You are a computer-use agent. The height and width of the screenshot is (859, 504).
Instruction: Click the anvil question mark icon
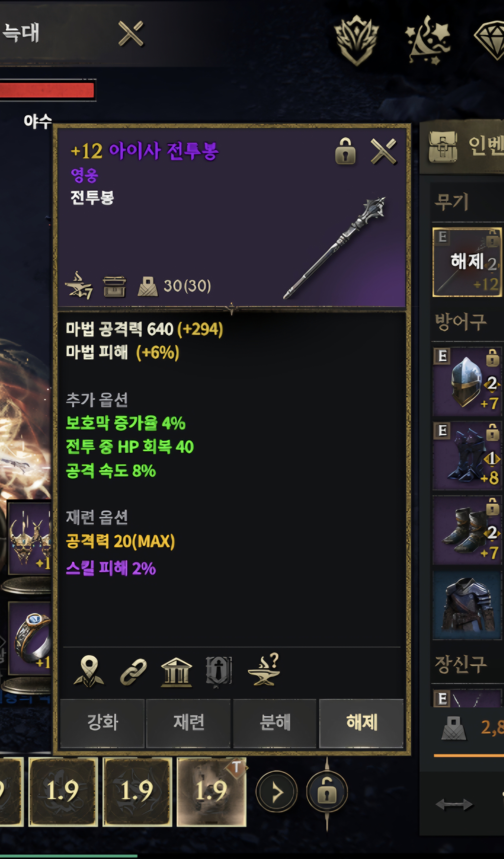click(264, 670)
